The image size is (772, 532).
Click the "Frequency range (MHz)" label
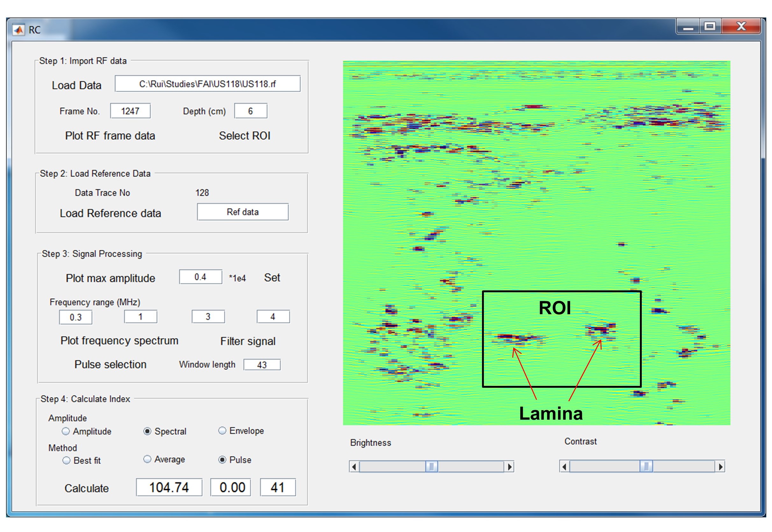pos(95,302)
